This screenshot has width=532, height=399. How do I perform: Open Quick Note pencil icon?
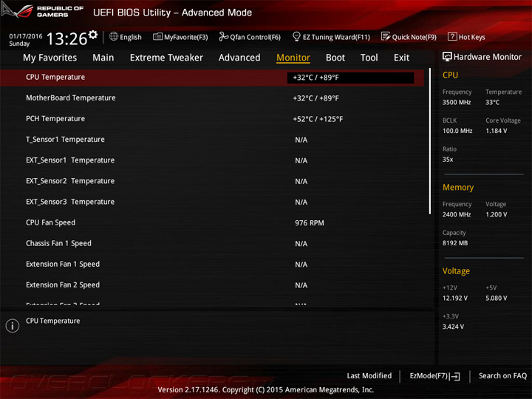[386, 36]
